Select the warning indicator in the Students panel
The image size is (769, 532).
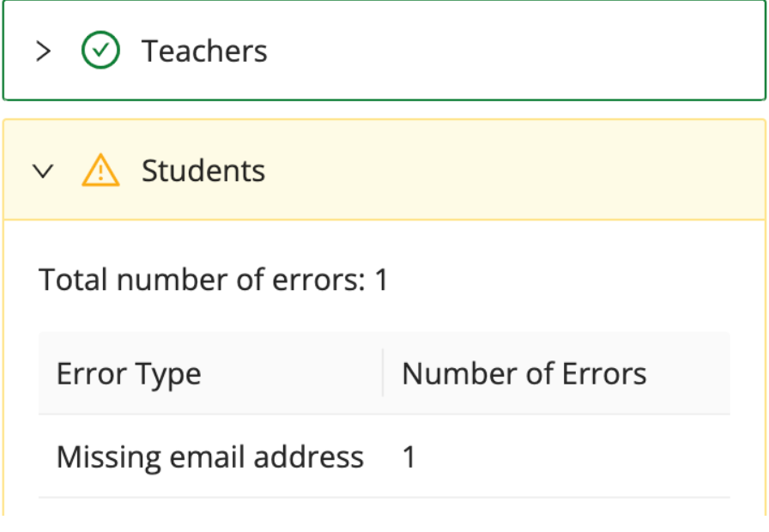(x=100, y=170)
